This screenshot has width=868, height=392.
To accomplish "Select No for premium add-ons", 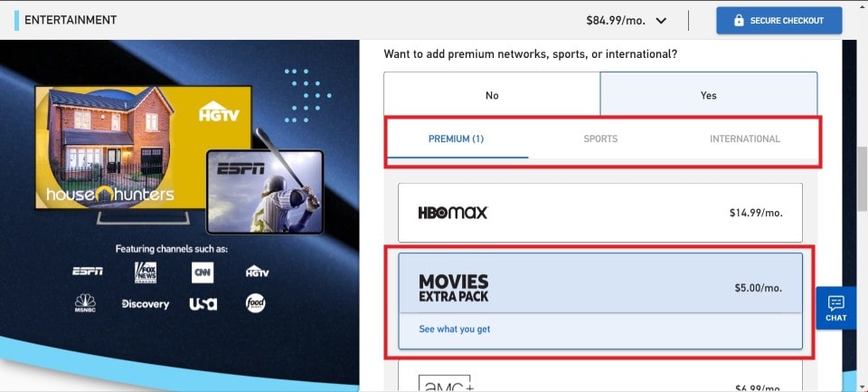I will (x=492, y=95).
